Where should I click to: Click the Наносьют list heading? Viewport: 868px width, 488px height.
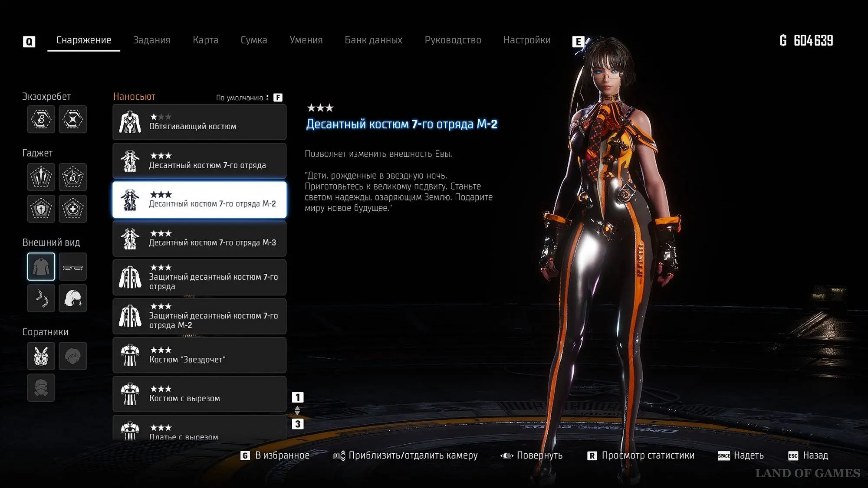click(134, 96)
